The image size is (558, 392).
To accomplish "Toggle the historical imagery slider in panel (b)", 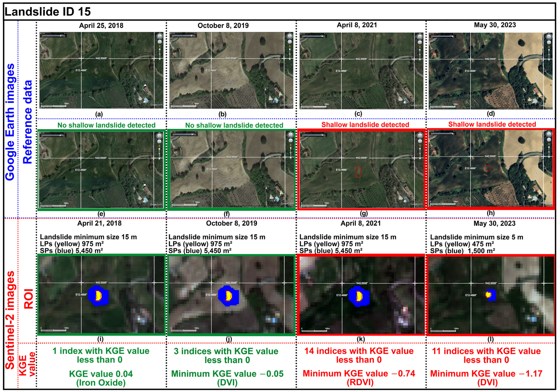I will tap(191, 36).
